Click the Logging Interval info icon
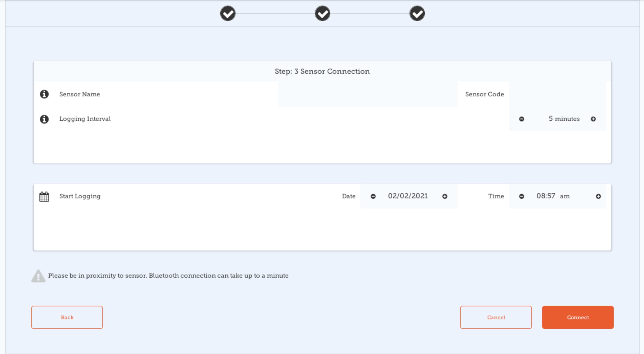This screenshot has width=644, height=354. (x=44, y=119)
